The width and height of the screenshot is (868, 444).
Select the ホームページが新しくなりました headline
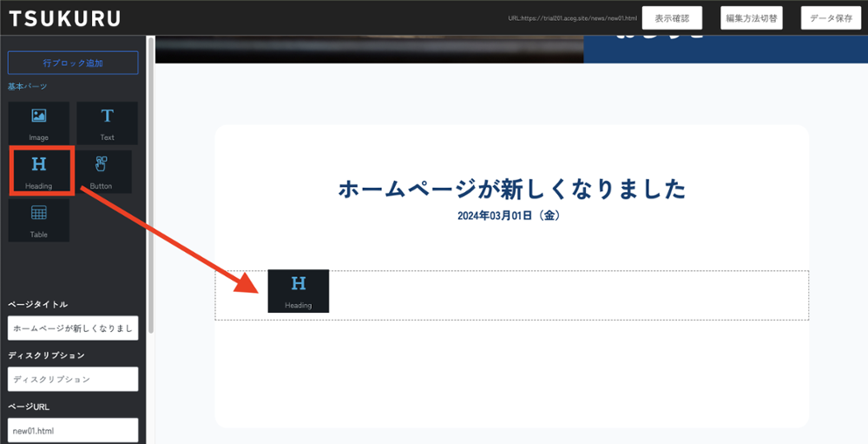pos(511,189)
